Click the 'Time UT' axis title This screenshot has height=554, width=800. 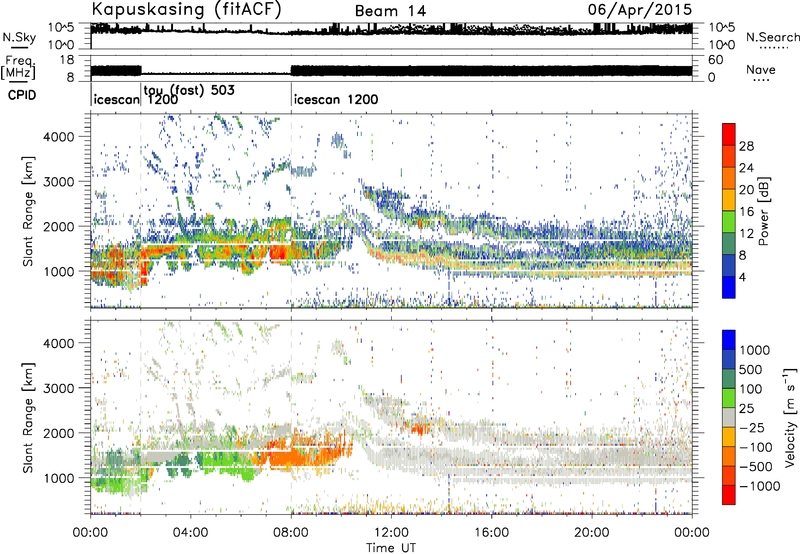coord(391,548)
